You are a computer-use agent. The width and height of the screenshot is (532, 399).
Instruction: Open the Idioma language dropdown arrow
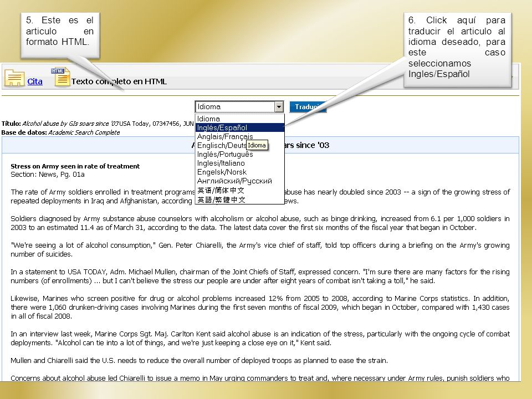click(279, 107)
